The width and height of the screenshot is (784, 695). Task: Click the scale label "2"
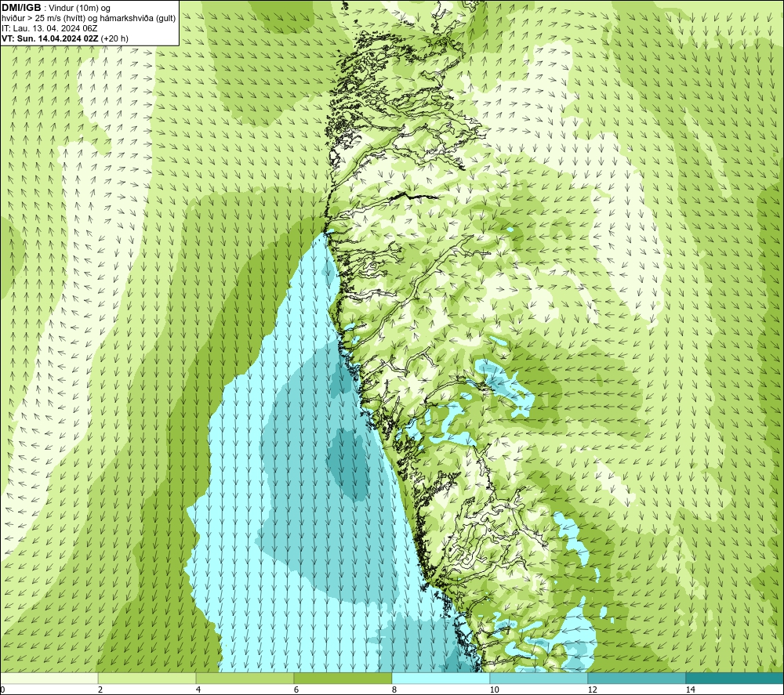(100, 690)
